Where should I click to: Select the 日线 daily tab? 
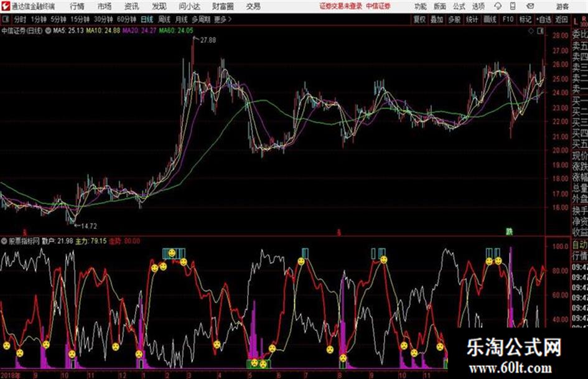click(147, 19)
